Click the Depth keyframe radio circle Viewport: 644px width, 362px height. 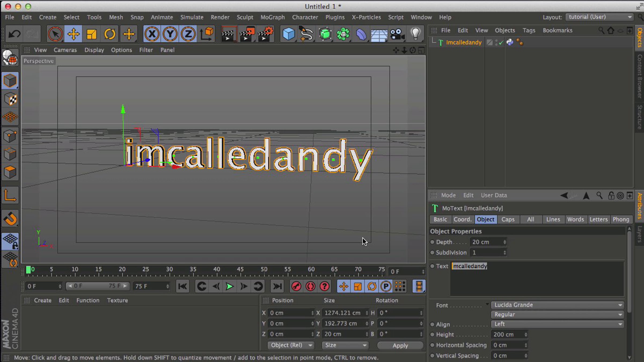[432, 242]
